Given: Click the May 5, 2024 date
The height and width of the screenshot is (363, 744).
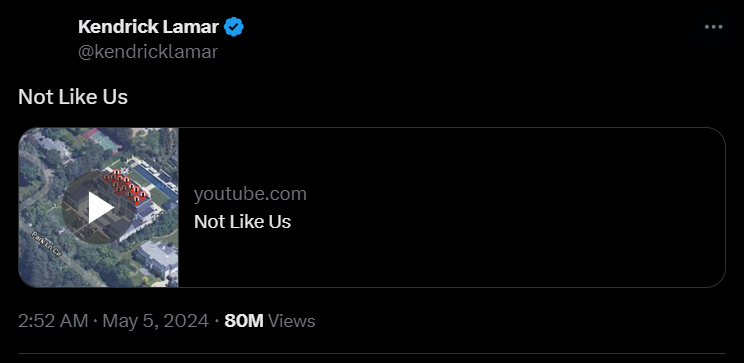Looking at the screenshot, I should [x=156, y=321].
